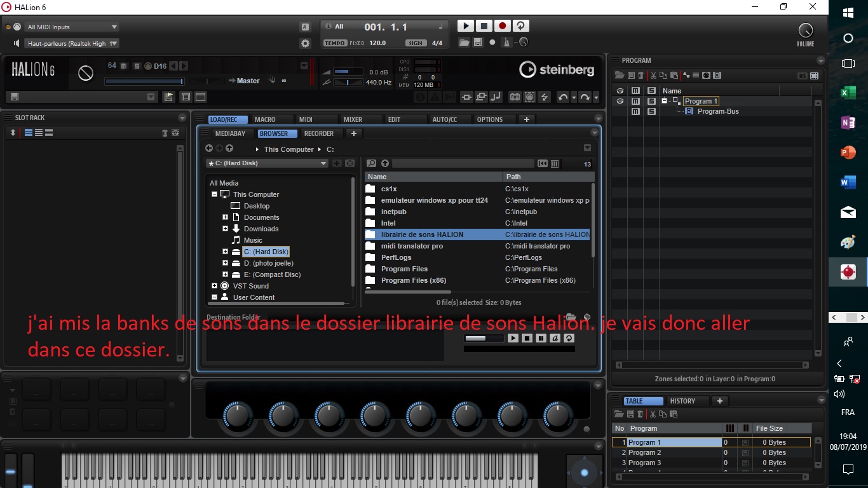Expand the D: (photo joelle) drive node

click(x=225, y=263)
